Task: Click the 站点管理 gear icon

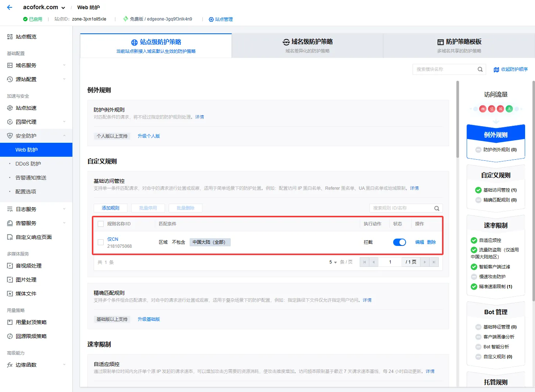Action: coord(211,19)
